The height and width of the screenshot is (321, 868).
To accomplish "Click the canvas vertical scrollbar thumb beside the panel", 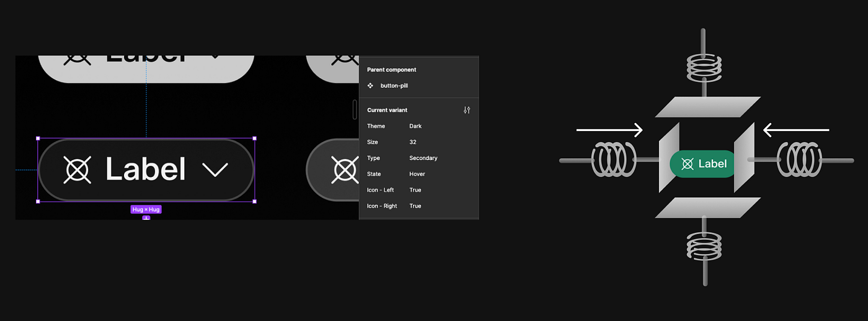I will [x=355, y=109].
